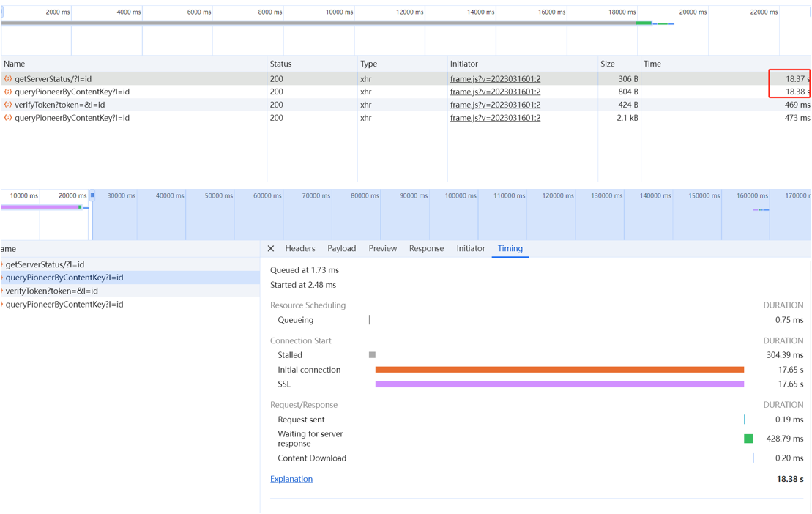Click the 0.20 ms Content Download duration
The image size is (812, 514).
(x=789, y=458)
